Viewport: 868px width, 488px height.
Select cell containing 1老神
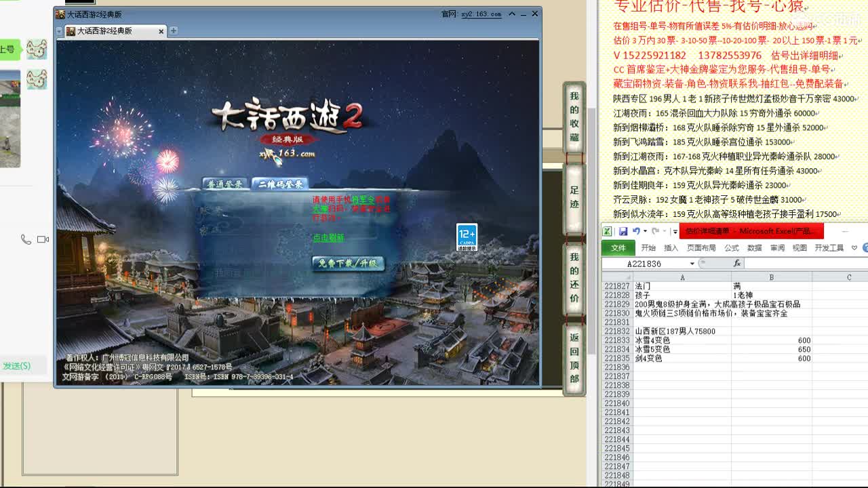[x=772, y=296]
